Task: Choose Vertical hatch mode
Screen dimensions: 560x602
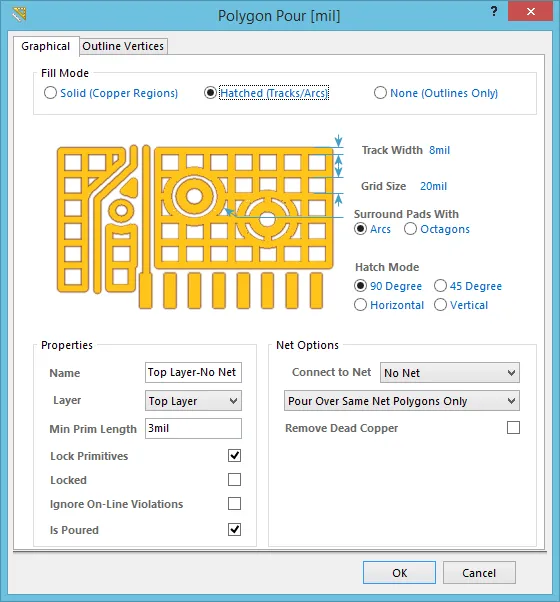Action: tap(461, 305)
